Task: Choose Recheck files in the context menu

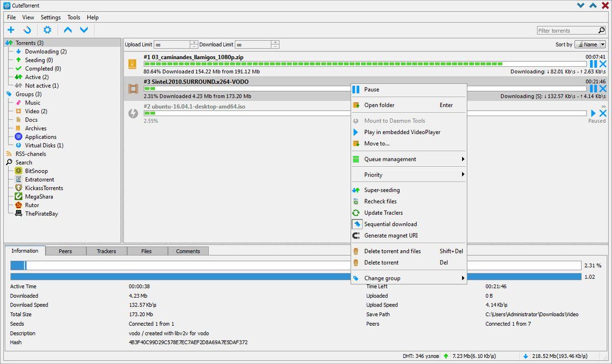Action: pyautogui.click(x=409, y=202)
